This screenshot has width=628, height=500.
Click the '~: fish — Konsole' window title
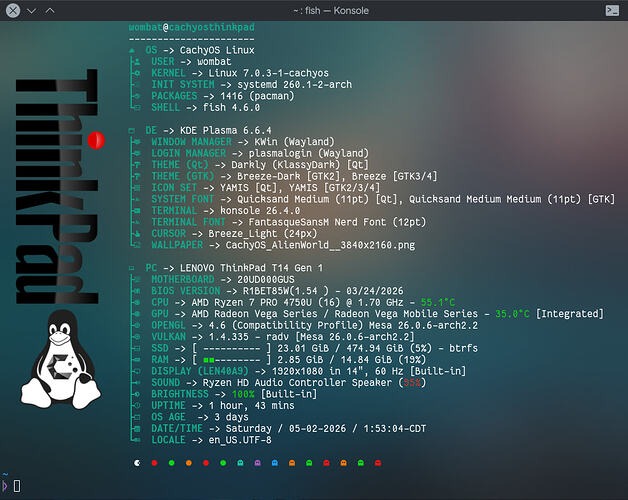[x=331, y=10]
